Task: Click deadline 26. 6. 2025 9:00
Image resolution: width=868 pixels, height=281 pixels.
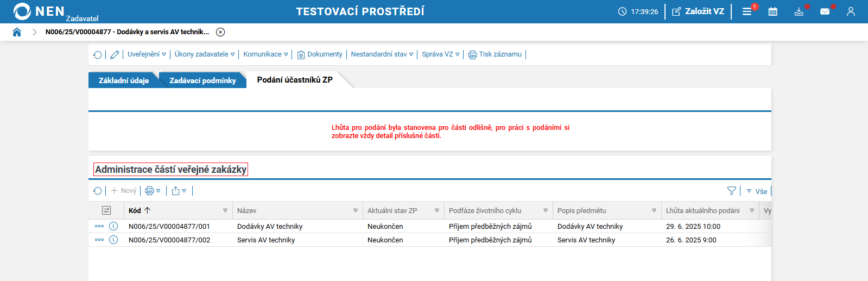Action: coord(691,240)
